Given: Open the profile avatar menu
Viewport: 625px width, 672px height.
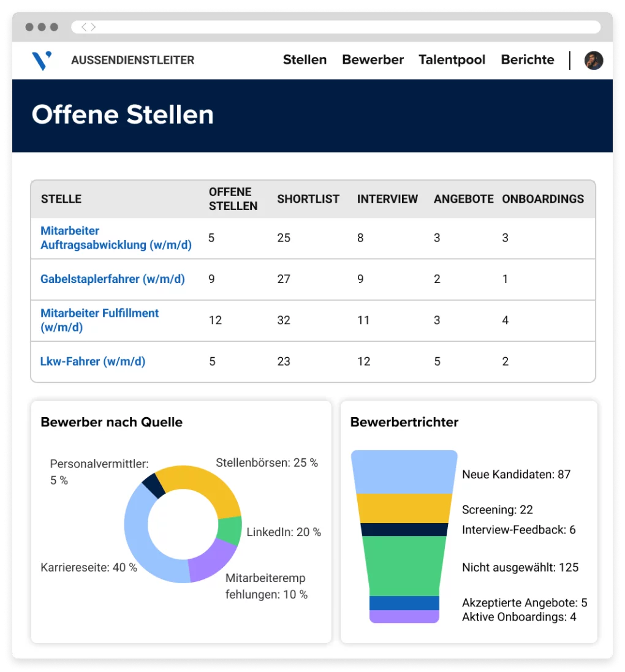Looking at the screenshot, I should (x=593, y=60).
